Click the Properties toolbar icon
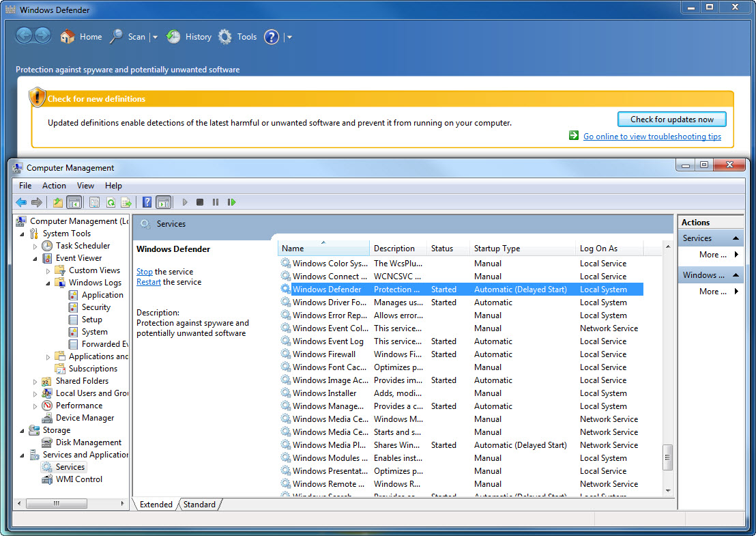 tap(94, 202)
